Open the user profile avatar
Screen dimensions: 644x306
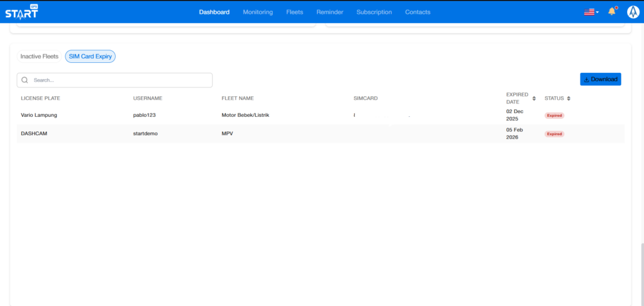tap(633, 12)
